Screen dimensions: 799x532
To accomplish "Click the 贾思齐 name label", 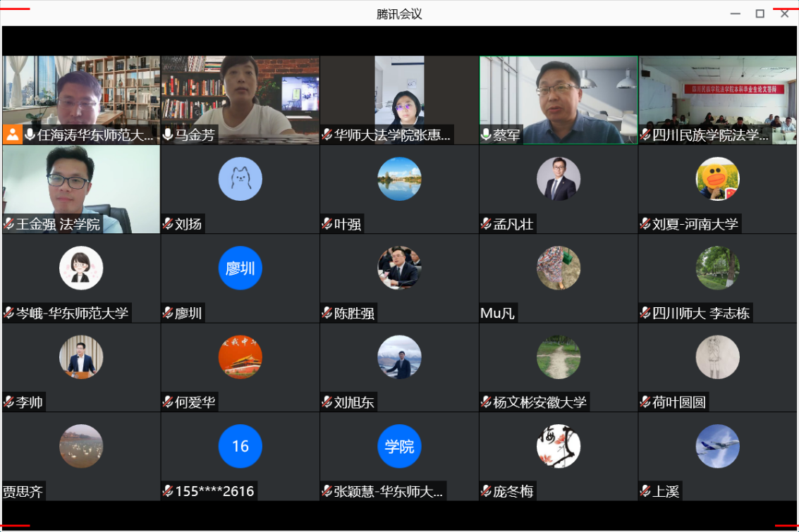I will tap(23, 491).
